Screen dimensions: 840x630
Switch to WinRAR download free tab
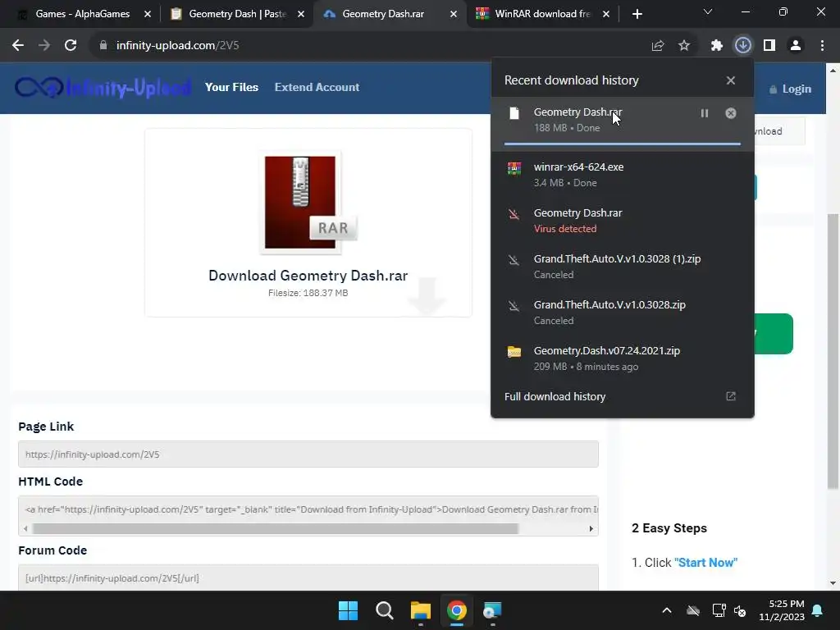pos(542,14)
